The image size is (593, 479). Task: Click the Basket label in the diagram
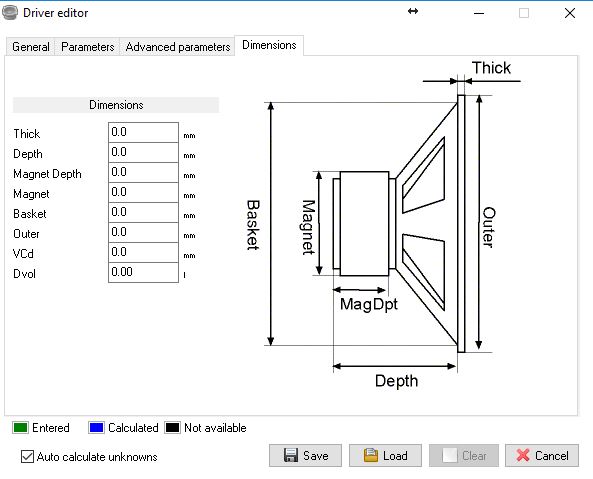click(253, 225)
